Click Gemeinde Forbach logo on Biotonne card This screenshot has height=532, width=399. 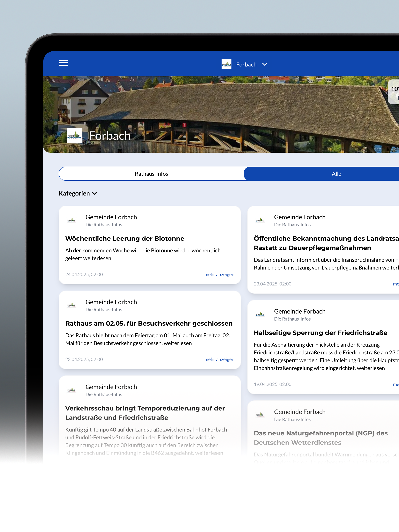pos(72,220)
